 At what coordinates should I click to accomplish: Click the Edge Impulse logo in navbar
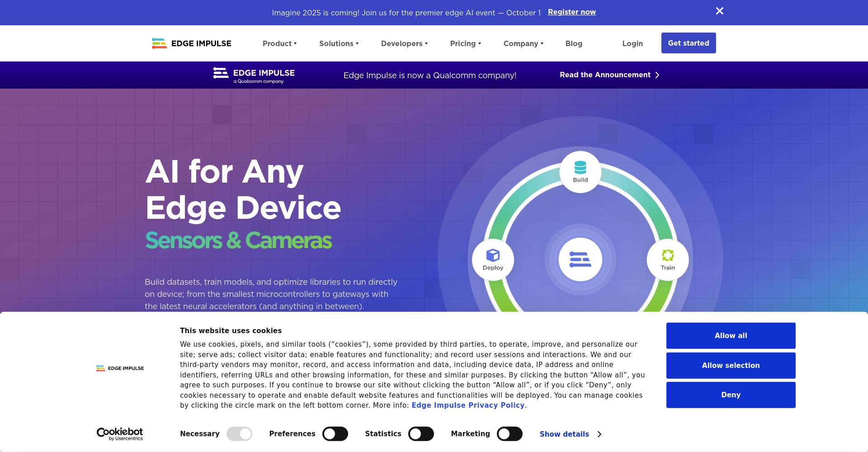point(191,43)
